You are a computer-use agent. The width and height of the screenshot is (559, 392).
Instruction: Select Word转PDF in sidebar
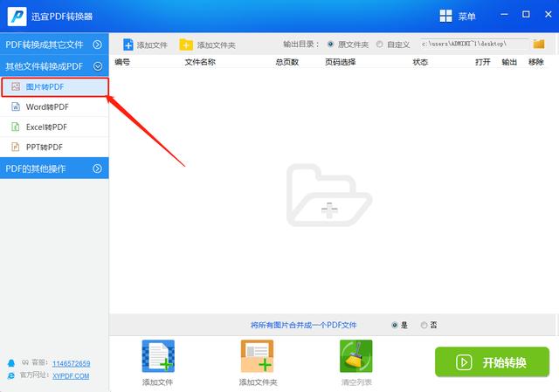click(x=54, y=107)
